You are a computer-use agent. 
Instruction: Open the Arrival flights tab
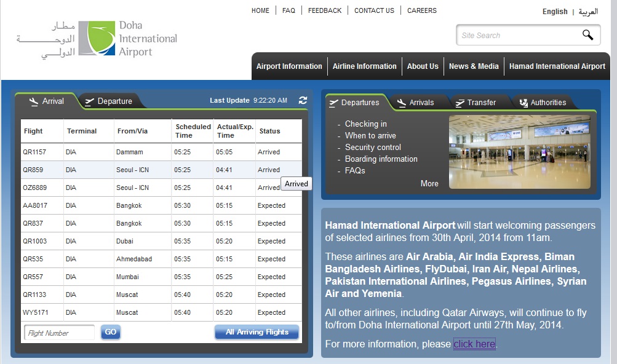(x=46, y=101)
